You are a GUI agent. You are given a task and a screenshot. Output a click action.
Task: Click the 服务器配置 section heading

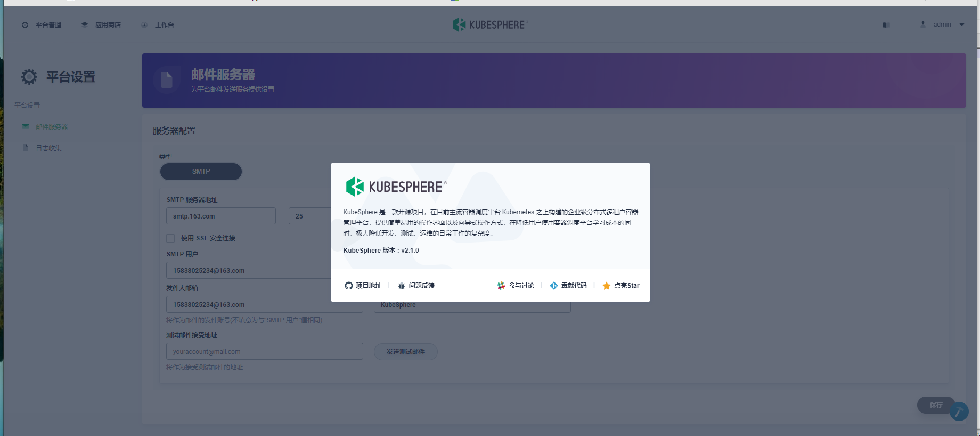174,131
